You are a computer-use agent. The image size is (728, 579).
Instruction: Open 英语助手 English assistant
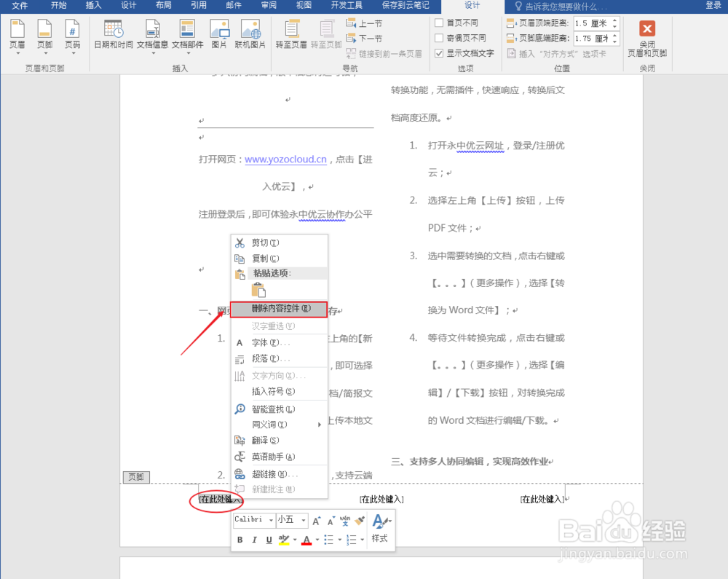click(279, 457)
